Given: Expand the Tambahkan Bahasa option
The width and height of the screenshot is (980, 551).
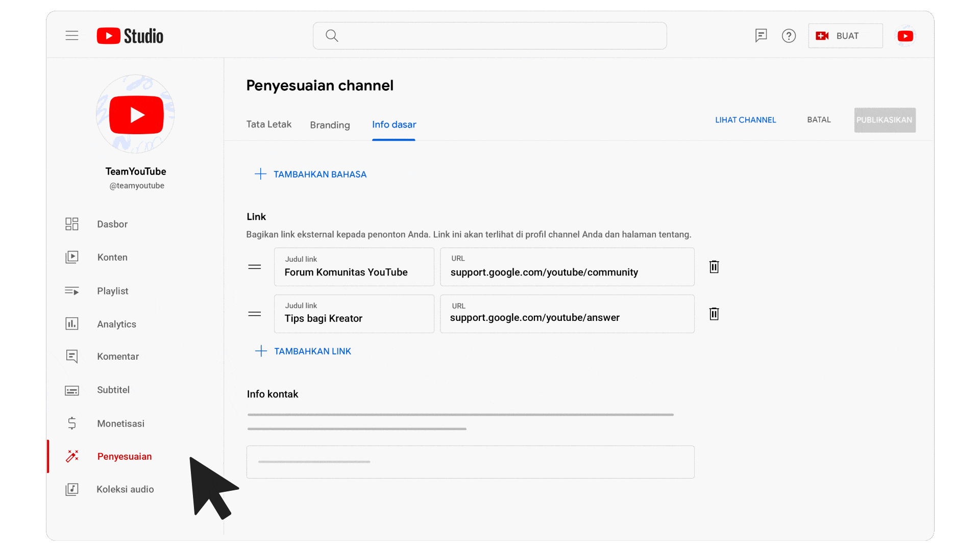Looking at the screenshot, I should pos(310,174).
